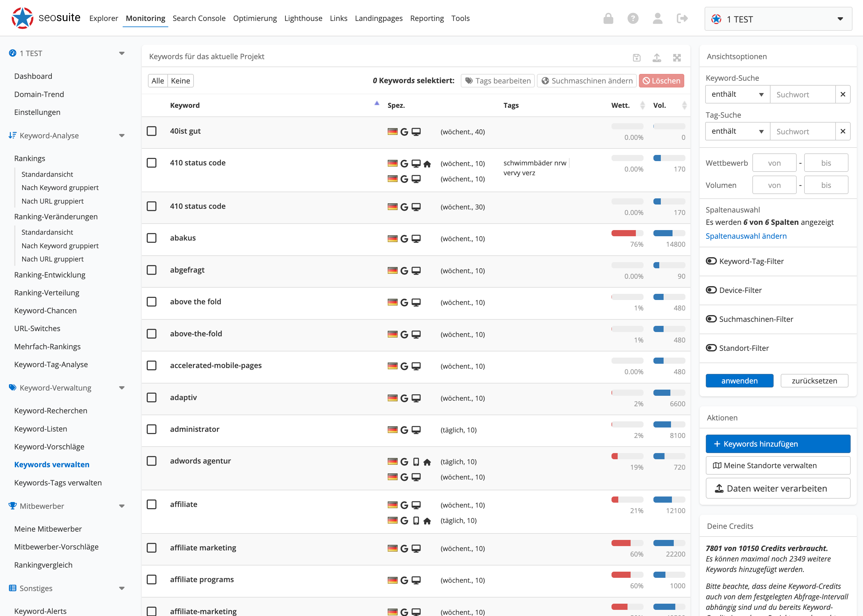Viewport: 863px width, 616px height.
Task: Collapse the Keyword-Analyse sidebar section
Action: [121, 136]
